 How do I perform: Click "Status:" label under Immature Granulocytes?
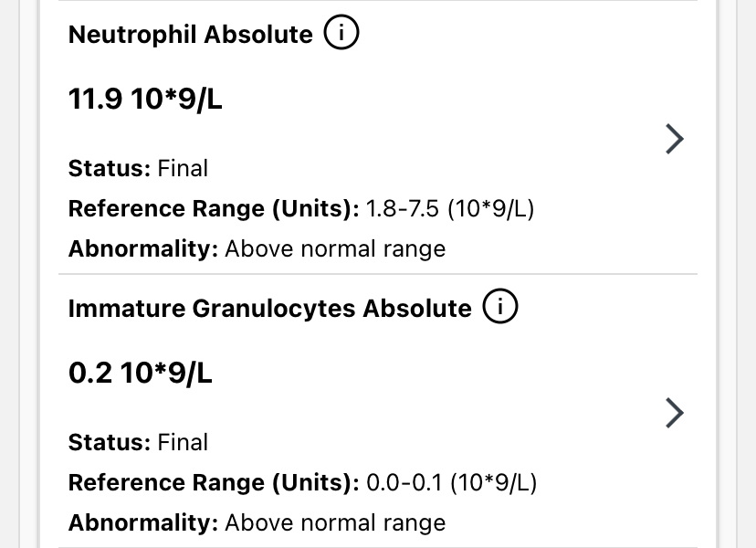110,443
